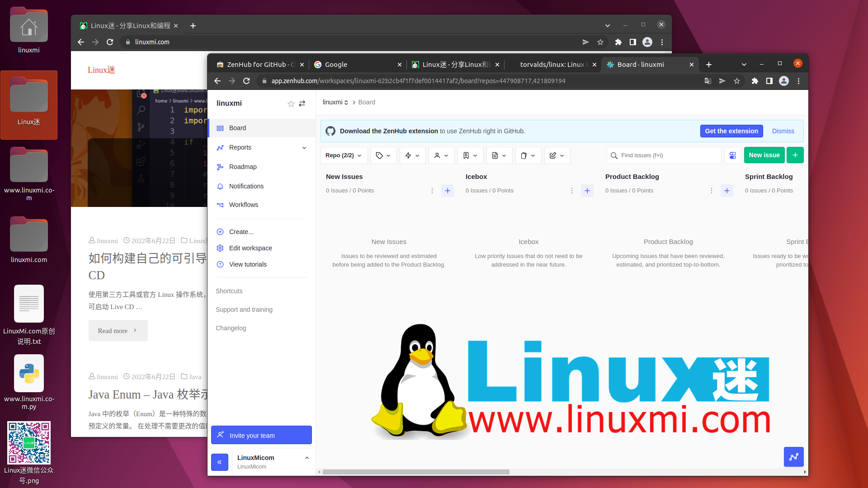
Task: Expand the LinuxMicom account menu
Action: tap(307, 458)
